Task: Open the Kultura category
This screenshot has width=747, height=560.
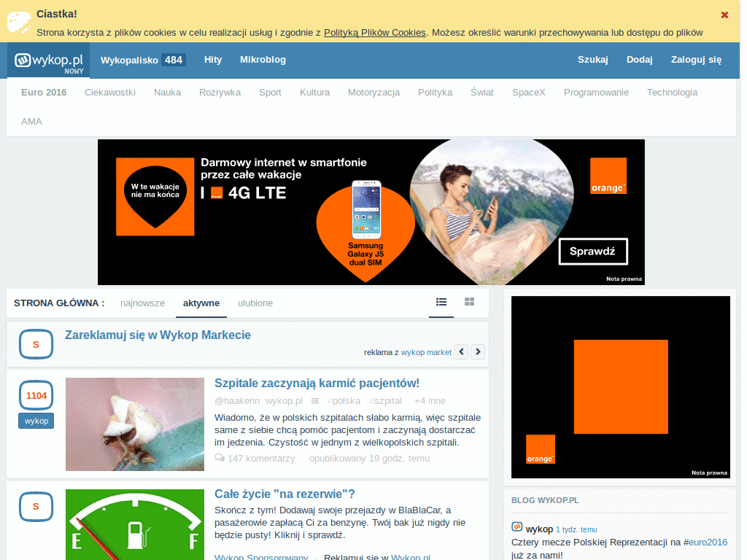Action: (314, 93)
